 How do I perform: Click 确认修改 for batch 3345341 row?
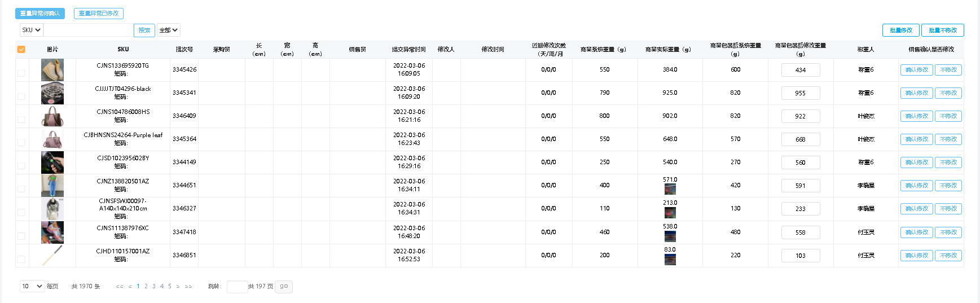point(916,93)
